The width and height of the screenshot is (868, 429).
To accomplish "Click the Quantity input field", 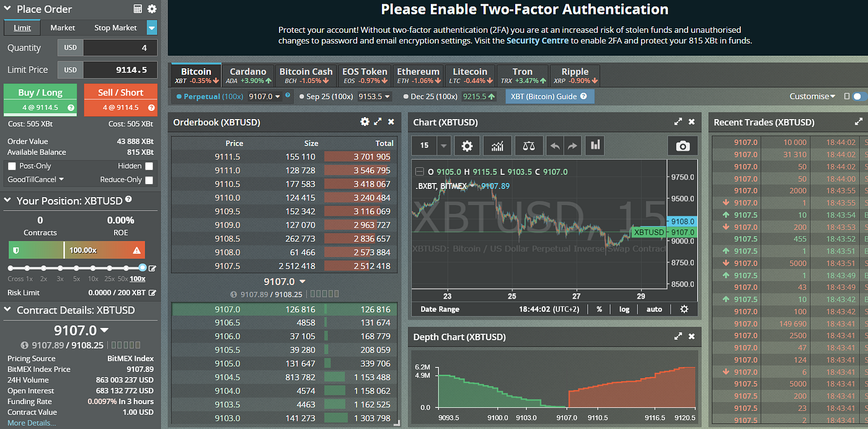I will coord(120,48).
